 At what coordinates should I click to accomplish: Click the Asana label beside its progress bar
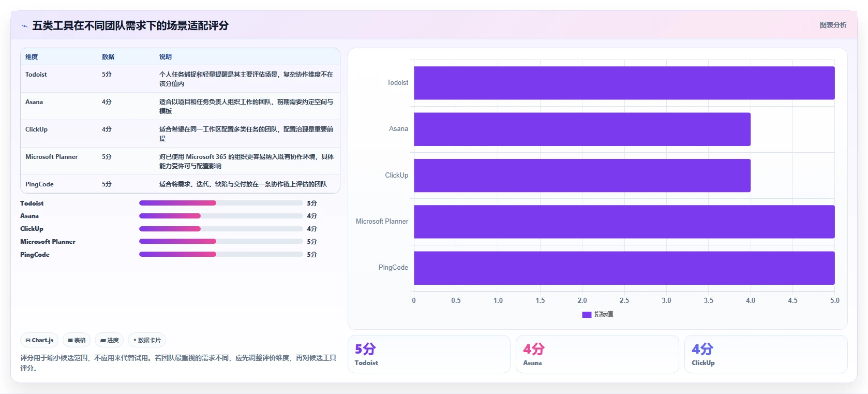tap(29, 216)
